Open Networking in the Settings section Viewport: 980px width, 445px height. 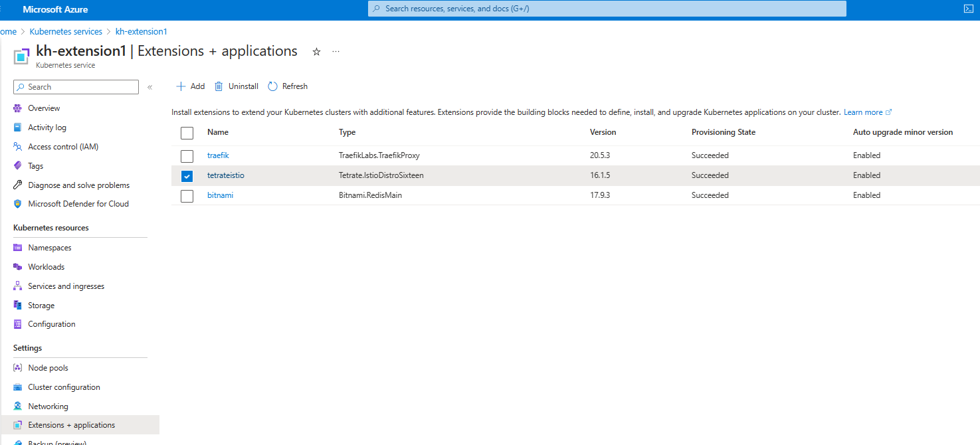click(48, 406)
